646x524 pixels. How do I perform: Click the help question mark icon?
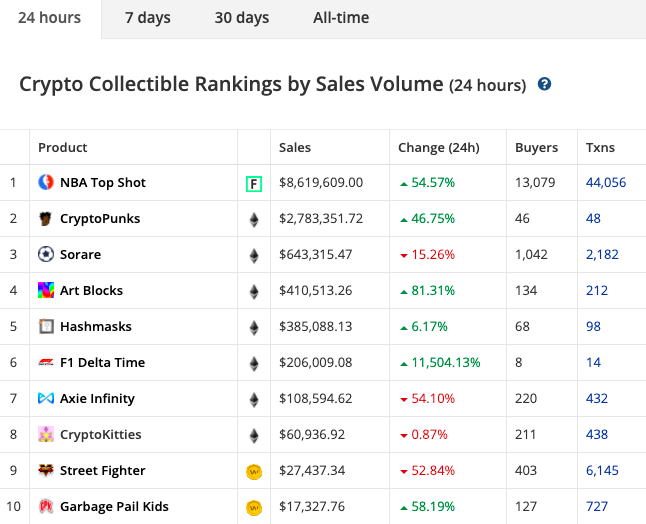pyautogui.click(x=544, y=84)
